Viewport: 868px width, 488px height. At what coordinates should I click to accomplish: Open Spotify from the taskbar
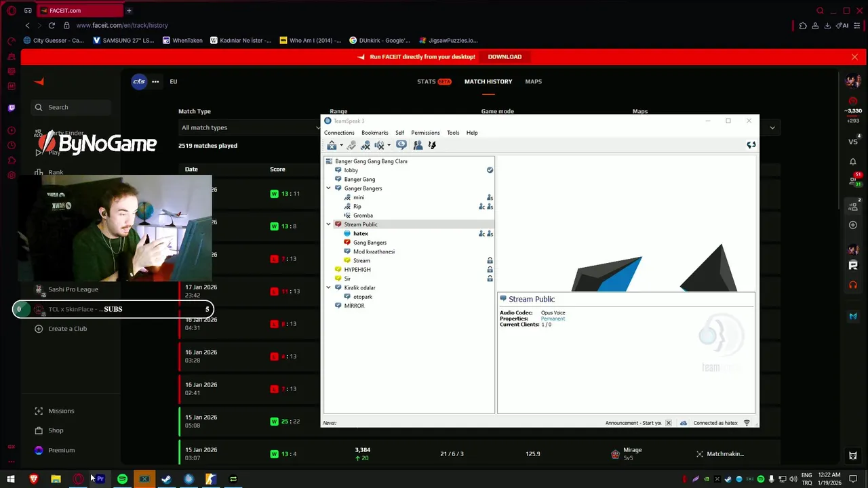[122, 479]
